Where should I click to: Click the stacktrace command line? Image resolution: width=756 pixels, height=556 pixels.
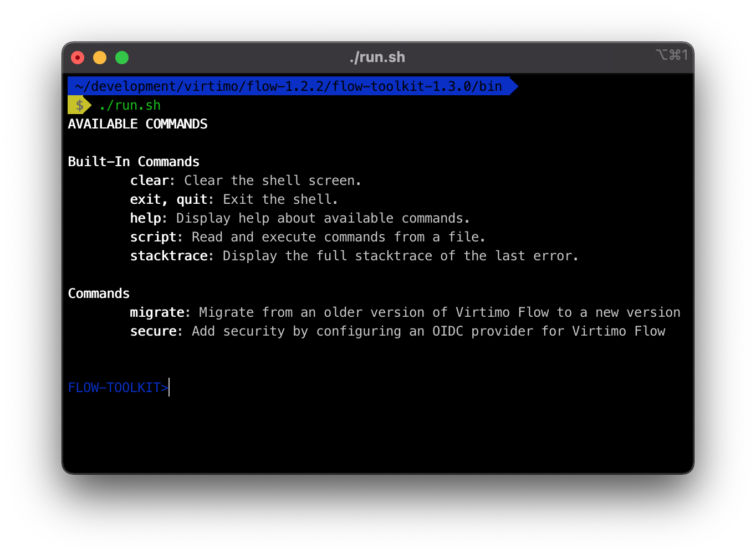pos(354,256)
